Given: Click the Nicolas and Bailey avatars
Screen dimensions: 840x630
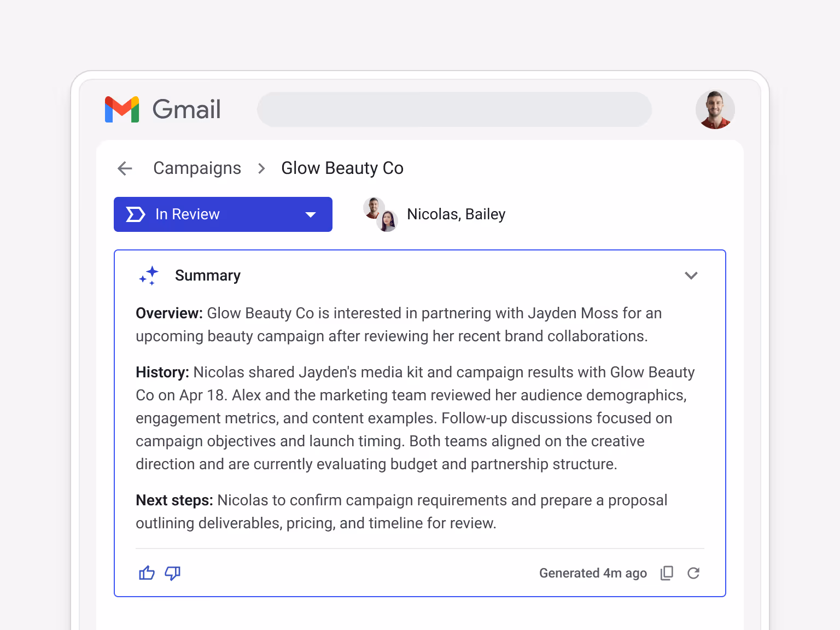Looking at the screenshot, I should point(380,214).
